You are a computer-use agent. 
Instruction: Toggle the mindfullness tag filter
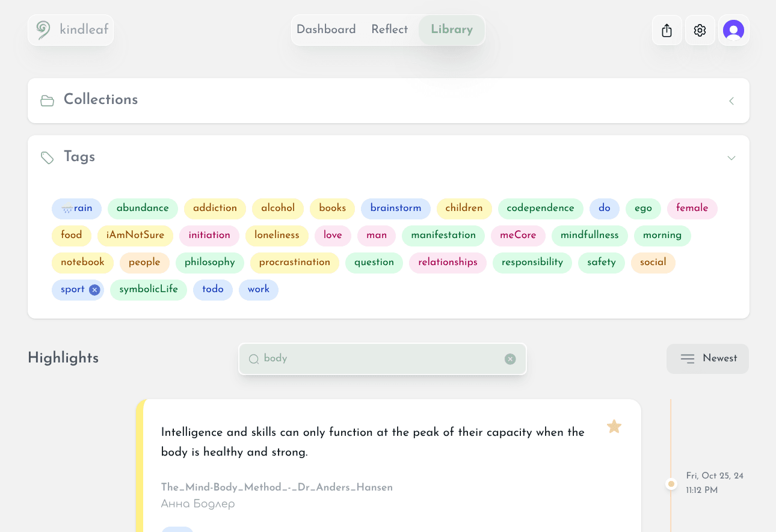[590, 236]
